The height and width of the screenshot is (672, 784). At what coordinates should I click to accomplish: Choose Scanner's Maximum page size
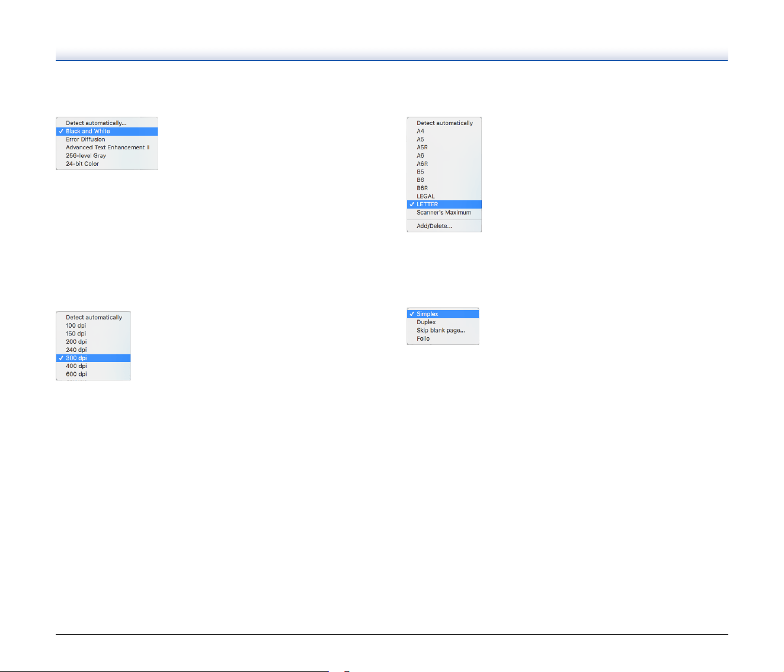(444, 213)
